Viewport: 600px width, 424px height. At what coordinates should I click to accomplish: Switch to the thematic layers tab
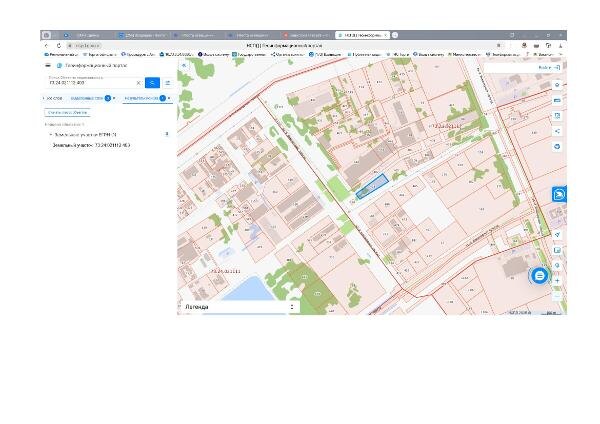87,98
